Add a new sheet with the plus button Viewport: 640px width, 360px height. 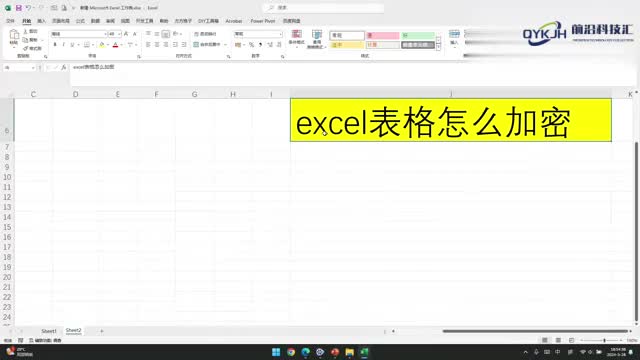coord(102,331)
